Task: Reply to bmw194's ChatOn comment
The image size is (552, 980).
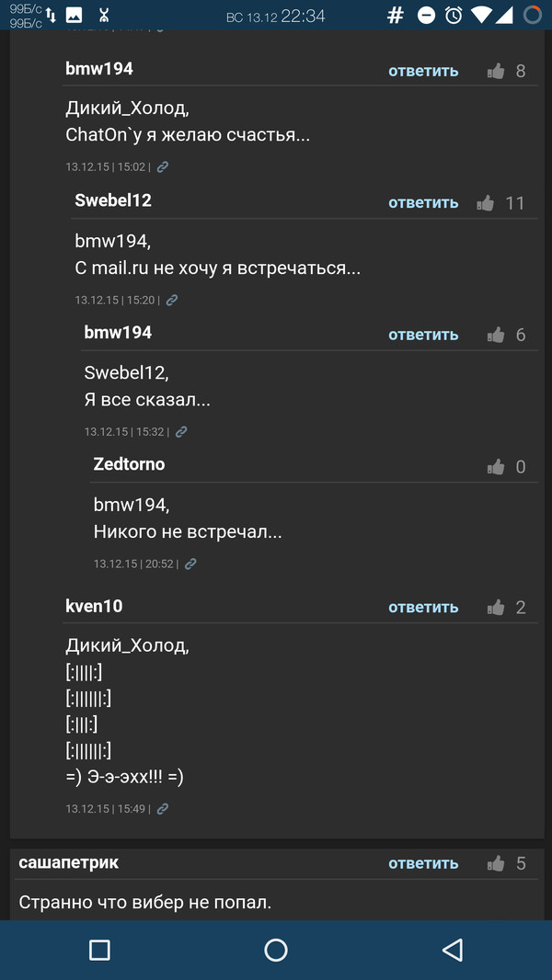Action: click(423, 72)
